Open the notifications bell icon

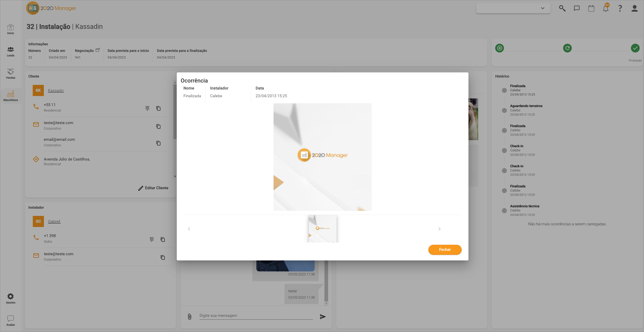tap(606, 8)
